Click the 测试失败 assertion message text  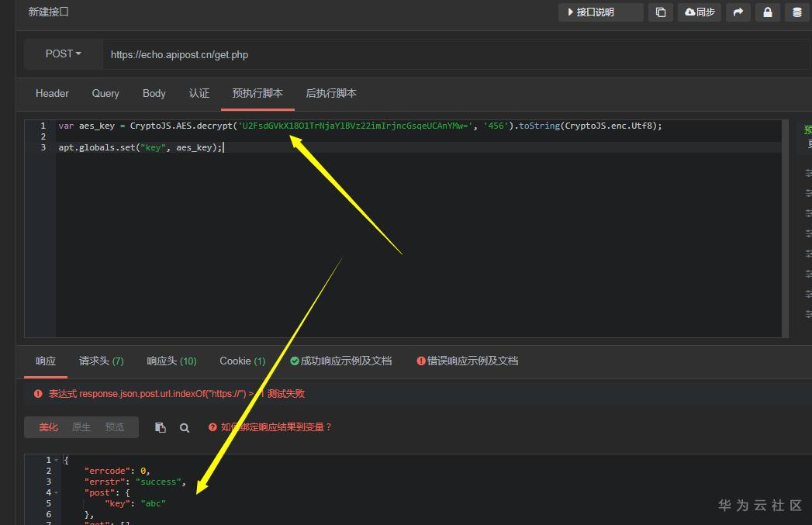[x=286, y=394]
